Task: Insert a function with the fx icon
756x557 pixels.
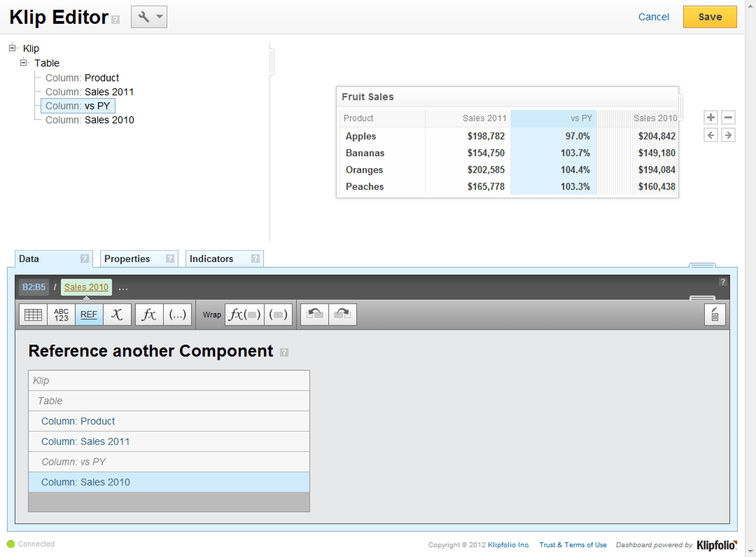Action: [149, 315]
